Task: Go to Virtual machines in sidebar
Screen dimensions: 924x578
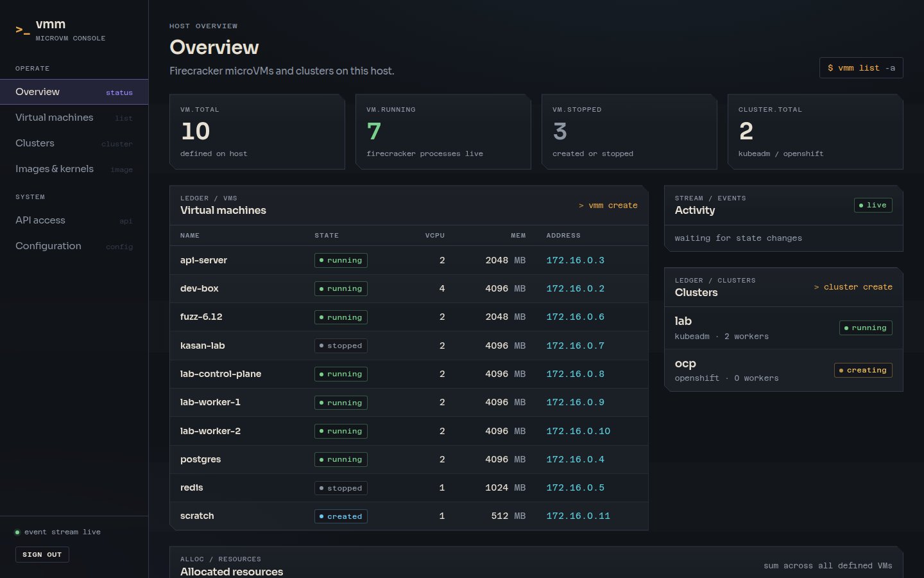Action: coord(74,118)
